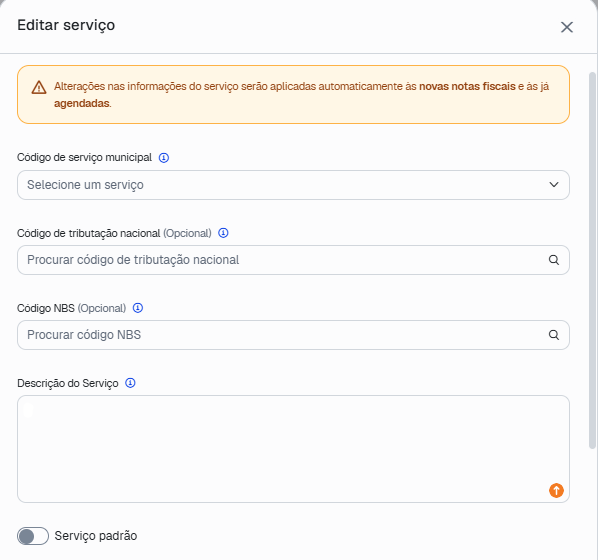This screenshot has width=598, height=560.
Task: Click the orange up-arrow icon in description
Action: click(x=556, y=491)
